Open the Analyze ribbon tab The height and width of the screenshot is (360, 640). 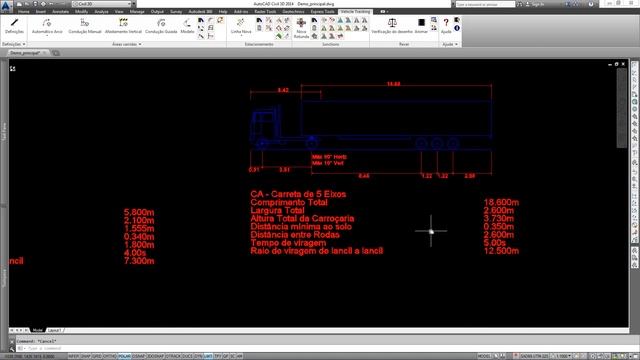click(101, 11)
